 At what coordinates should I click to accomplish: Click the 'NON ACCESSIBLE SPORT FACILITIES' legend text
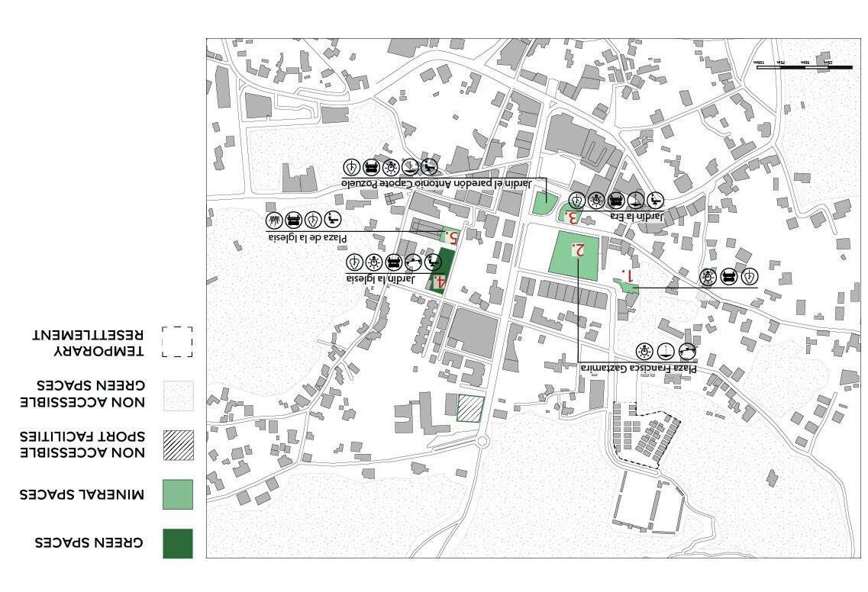[82, 445]
